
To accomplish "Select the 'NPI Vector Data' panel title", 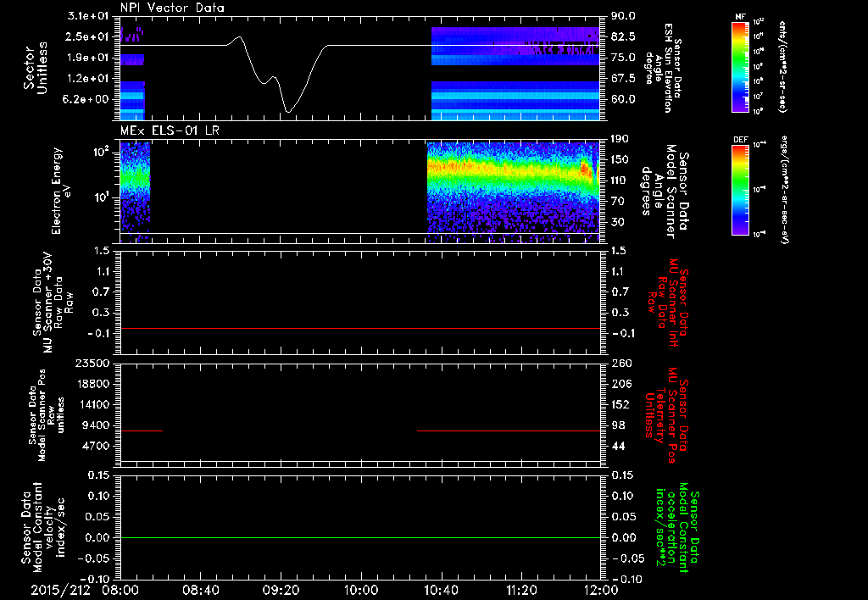I will coord(172,8).
